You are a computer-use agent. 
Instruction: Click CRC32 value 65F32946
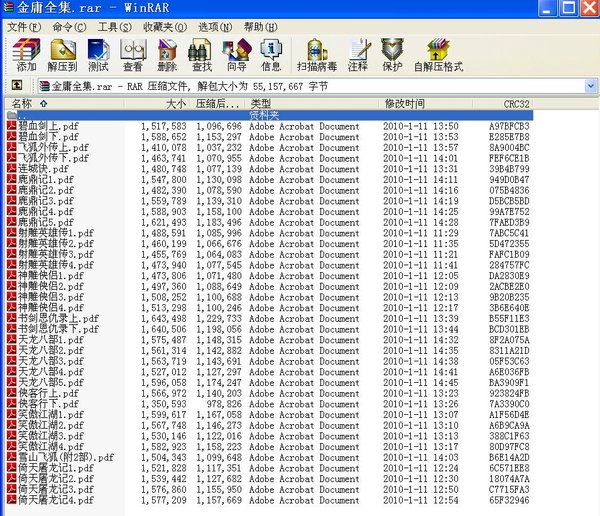click(509, 500)
